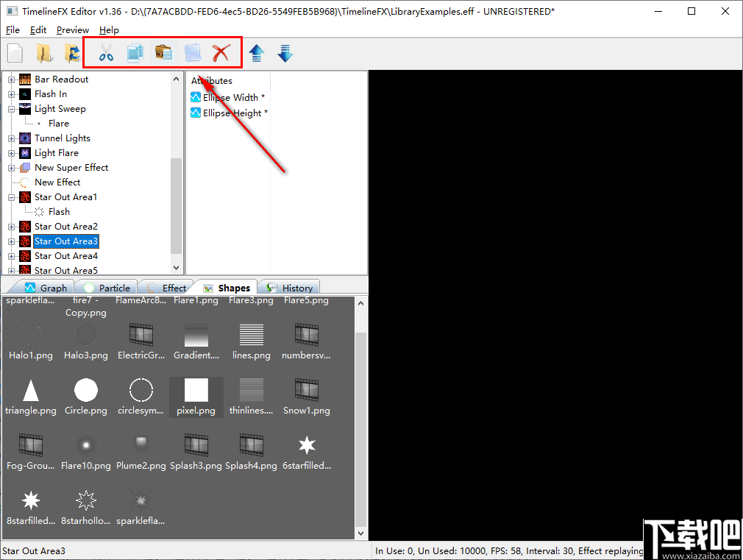743x560 pixels.
Task: Click the Shapes panel scrollbar down arrow
Action: coord(360,532)
